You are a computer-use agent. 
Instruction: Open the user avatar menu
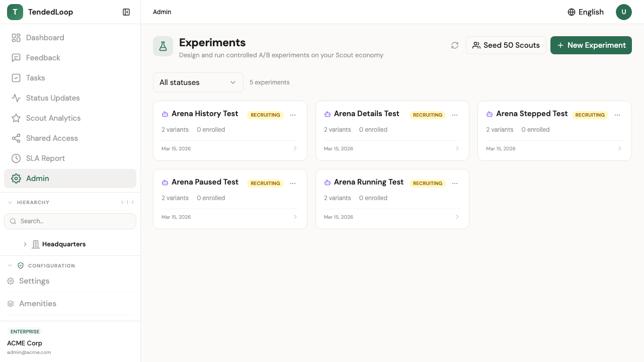[x=624, y=12]
